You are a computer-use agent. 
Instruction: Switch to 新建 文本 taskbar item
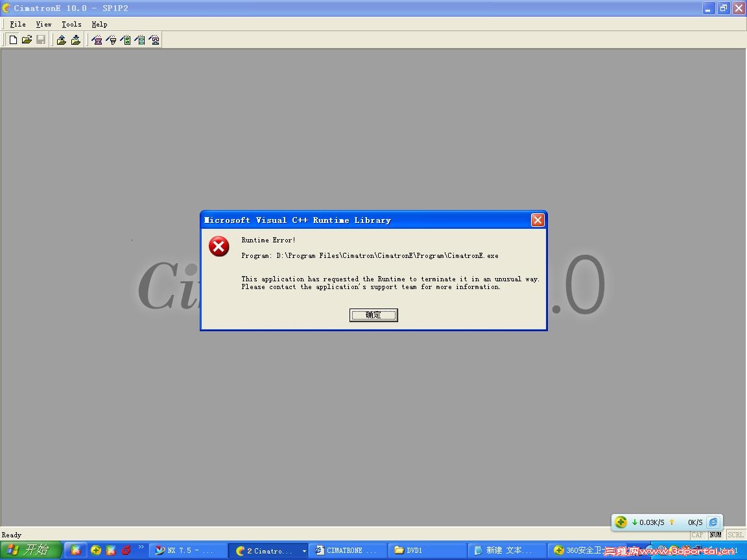click(507, 550)
